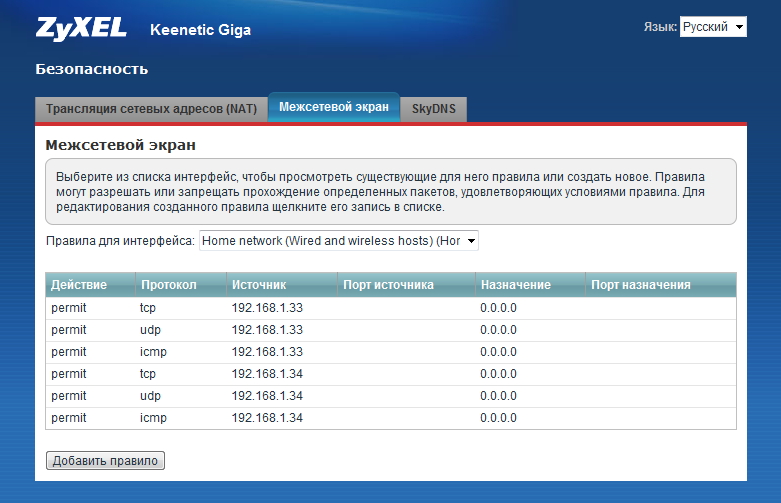Screen dimensions: 781x503
Task: Select the Межсетевой экран tab
Action: click(334, 107)
